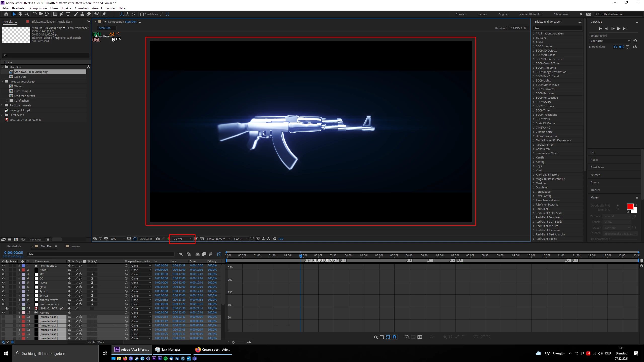
Task: Click the red foreground color swatch
Action: click(x=630, y=207)
